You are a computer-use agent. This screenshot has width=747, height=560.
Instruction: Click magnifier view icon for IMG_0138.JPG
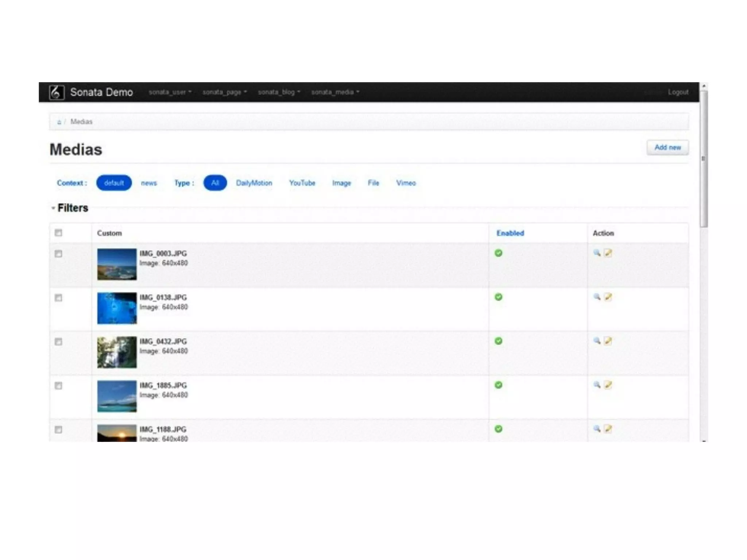[597, 297]
